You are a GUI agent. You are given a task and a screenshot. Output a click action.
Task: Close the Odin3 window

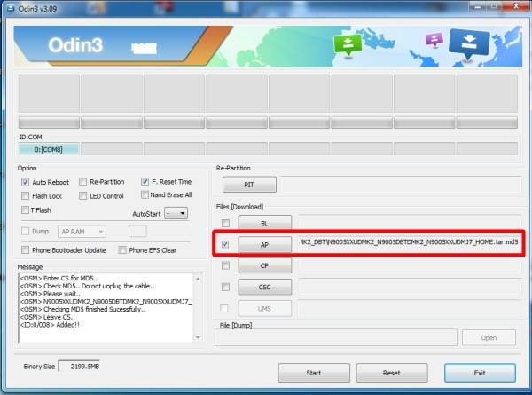(x=516, y=6)
